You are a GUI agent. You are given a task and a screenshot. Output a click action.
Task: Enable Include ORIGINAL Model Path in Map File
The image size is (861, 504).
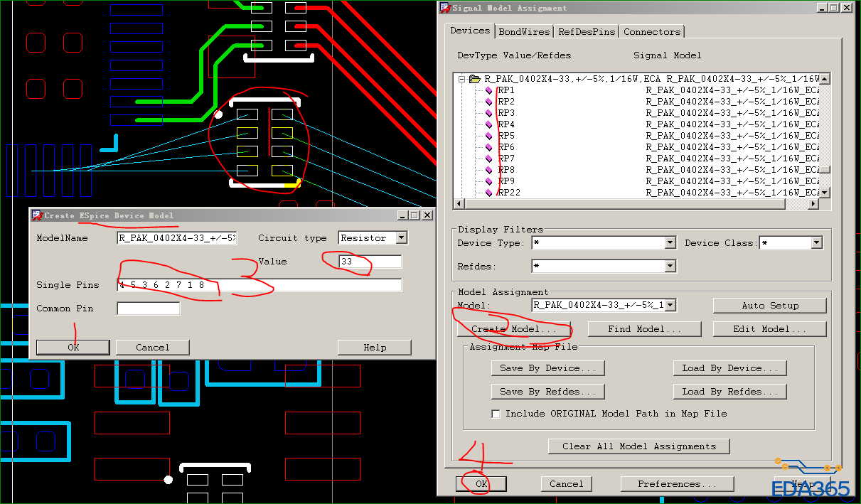coord(496,414)
